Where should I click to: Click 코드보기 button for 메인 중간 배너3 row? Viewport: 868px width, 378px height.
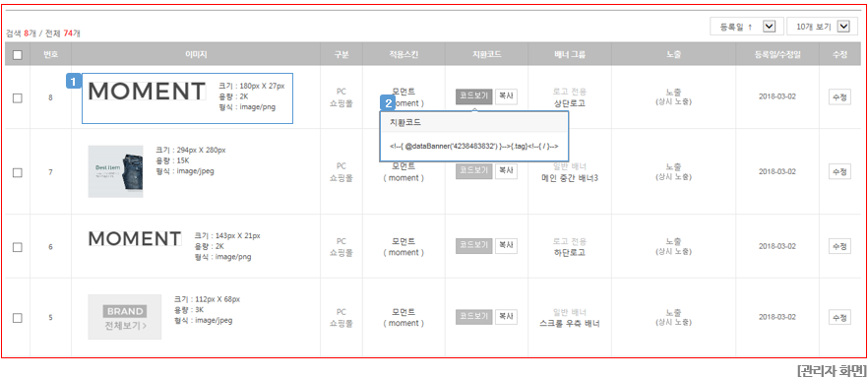[x=474, y=171]
